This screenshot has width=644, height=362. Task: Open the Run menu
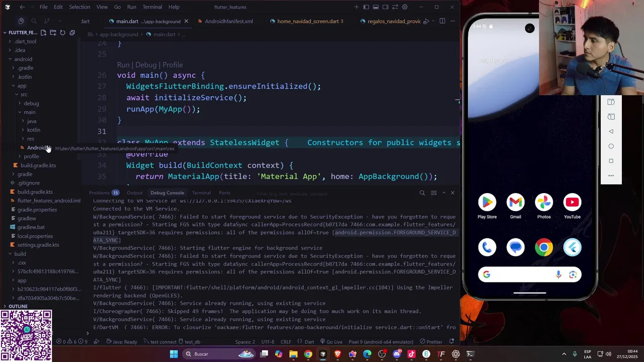[x=132, y=7]
